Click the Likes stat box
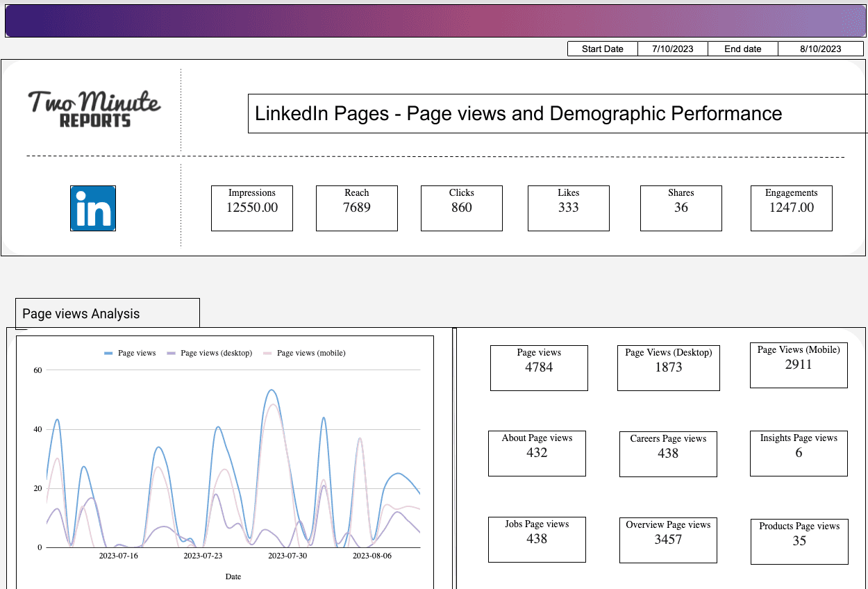868x589 pixels. point(568,208)
